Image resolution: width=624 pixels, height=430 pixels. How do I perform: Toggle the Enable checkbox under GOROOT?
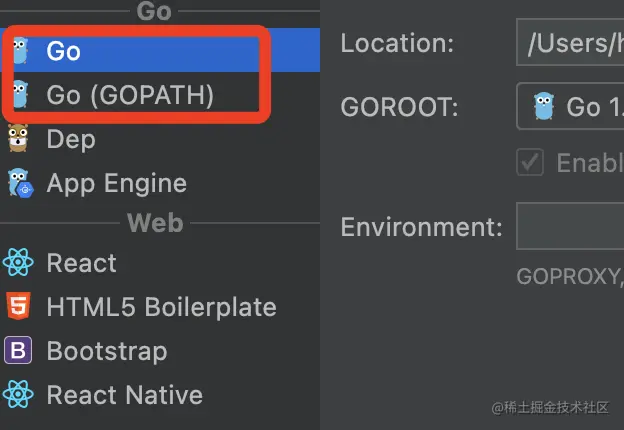[530, 162]
